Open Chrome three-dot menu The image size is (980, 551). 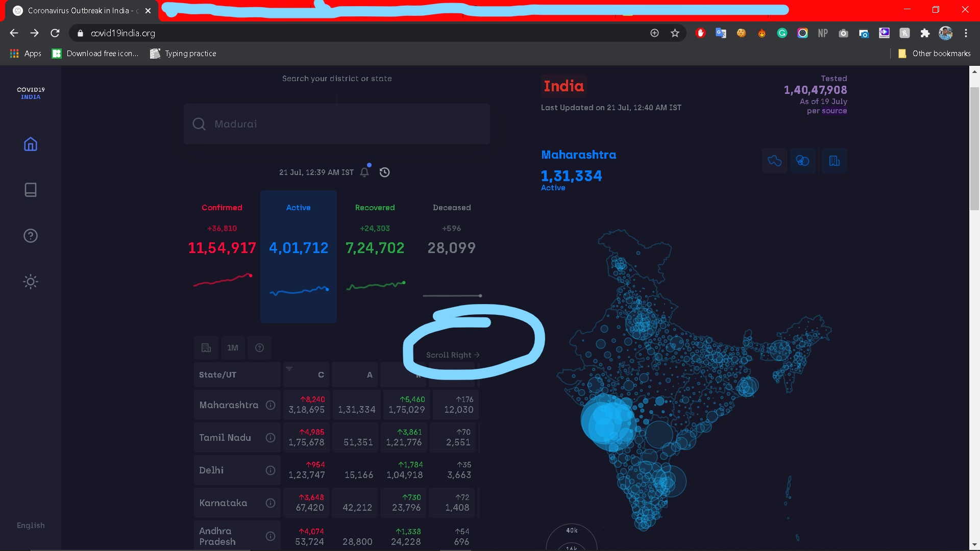click(966, 33)
